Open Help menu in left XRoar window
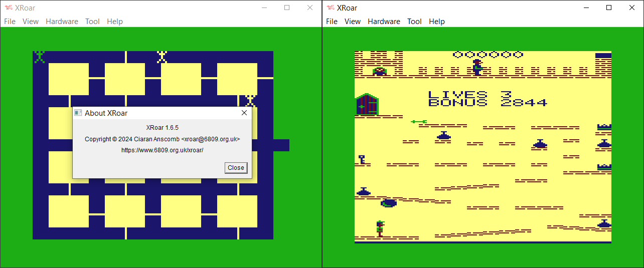Viewport: 644px width, 268px height. tap(115, 22)
